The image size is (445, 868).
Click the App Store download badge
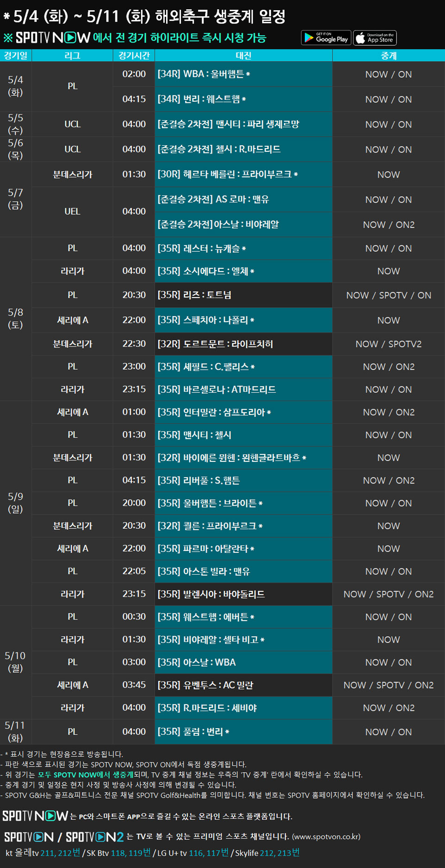pos(375,38)
